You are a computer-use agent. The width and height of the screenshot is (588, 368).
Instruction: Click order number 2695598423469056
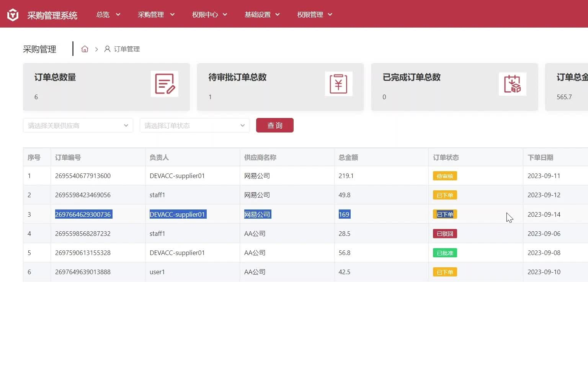pyautogui.click(x=83, y=195)
